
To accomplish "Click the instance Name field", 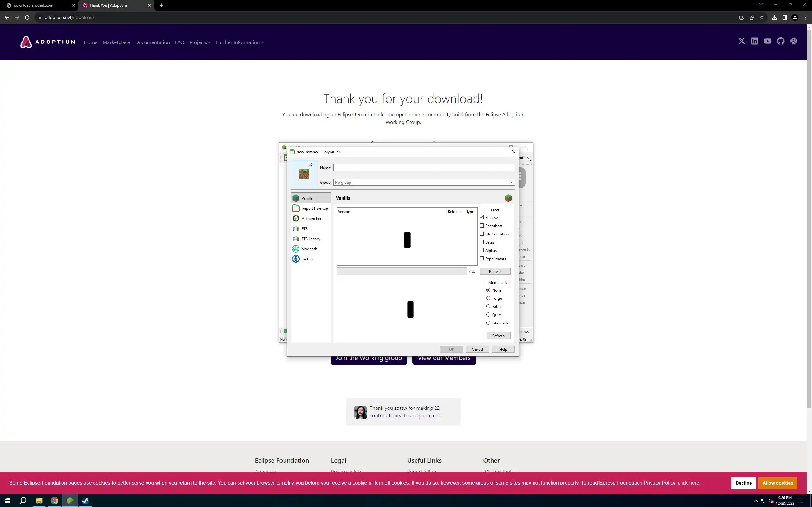I will pos(424,168).
